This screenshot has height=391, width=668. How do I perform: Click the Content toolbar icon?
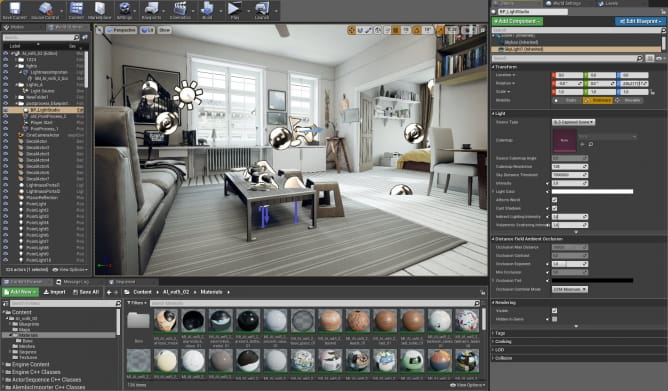point(76,9)
